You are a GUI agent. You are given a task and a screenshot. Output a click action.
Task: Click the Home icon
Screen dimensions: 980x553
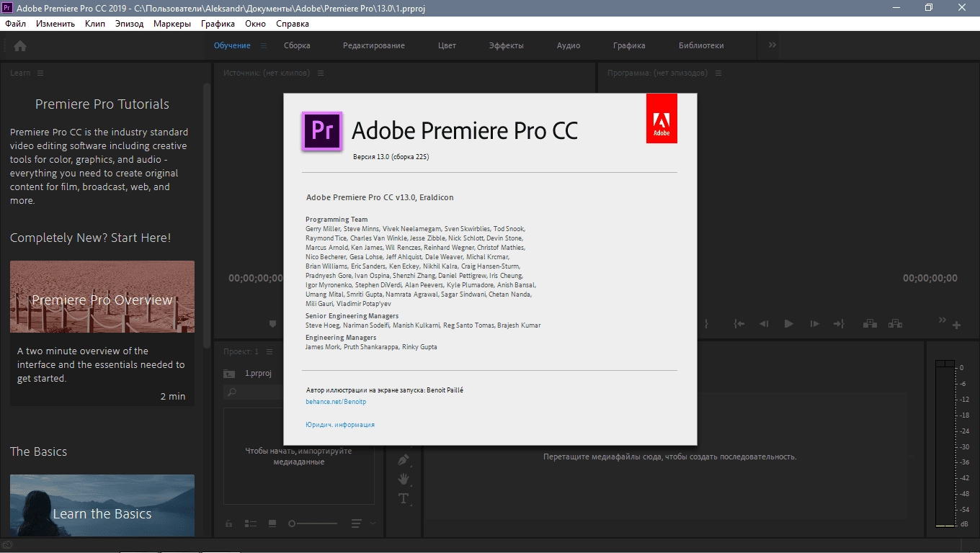click(x=20, y=45)
